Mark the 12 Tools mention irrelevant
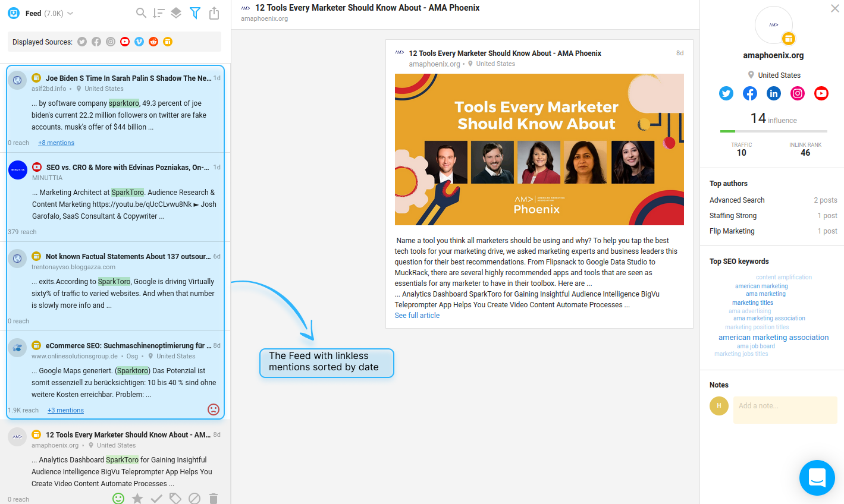This screenshot has height=504, width=844. coord(194,498)
